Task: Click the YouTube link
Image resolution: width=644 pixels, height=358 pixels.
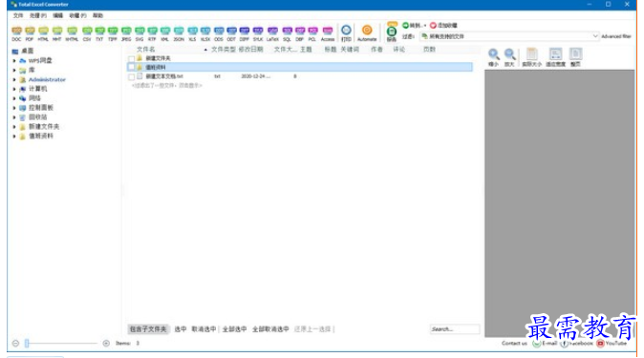Action: pyautogui.click(x=612, y=344)
